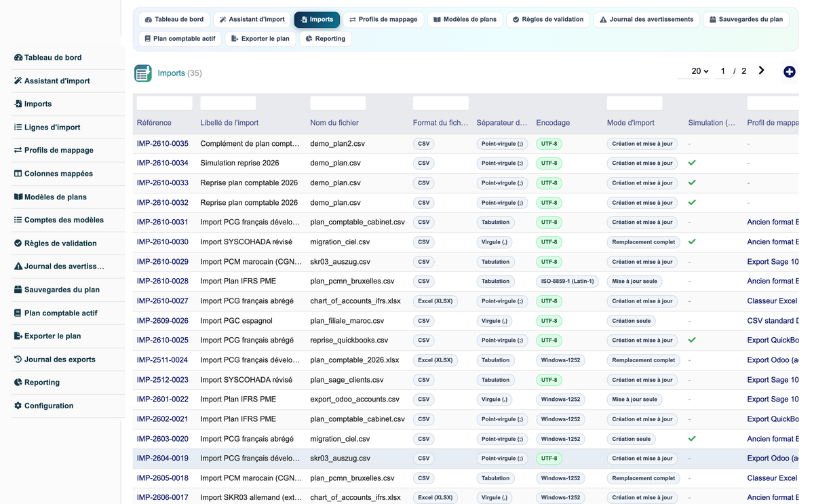Open import IMP-2609-0026

click(x=163, y=321)
